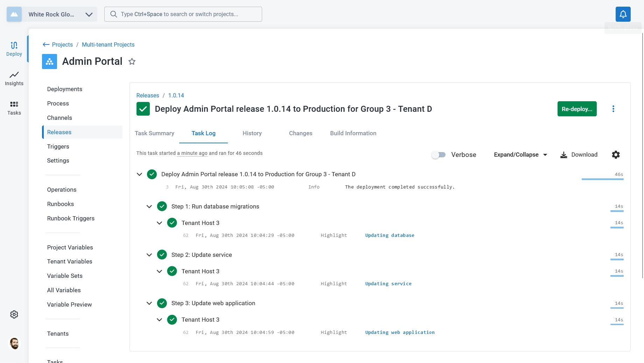Collapse Step 1: Run database migrations
This screenshot has width=644, height=363.
pos(149,206)
